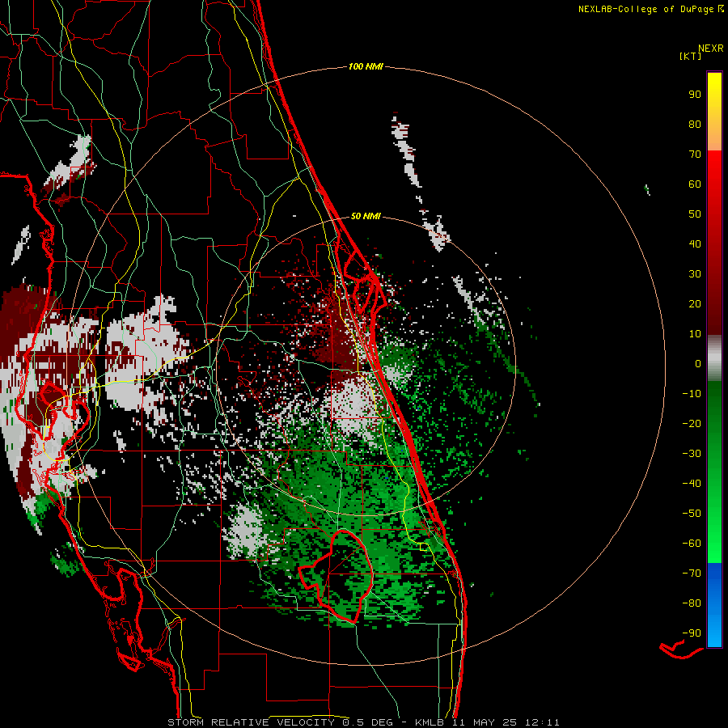Click the 40 value on the velocity legend
This screenshot has height=728, width=728.
click(x=695, y=243)
